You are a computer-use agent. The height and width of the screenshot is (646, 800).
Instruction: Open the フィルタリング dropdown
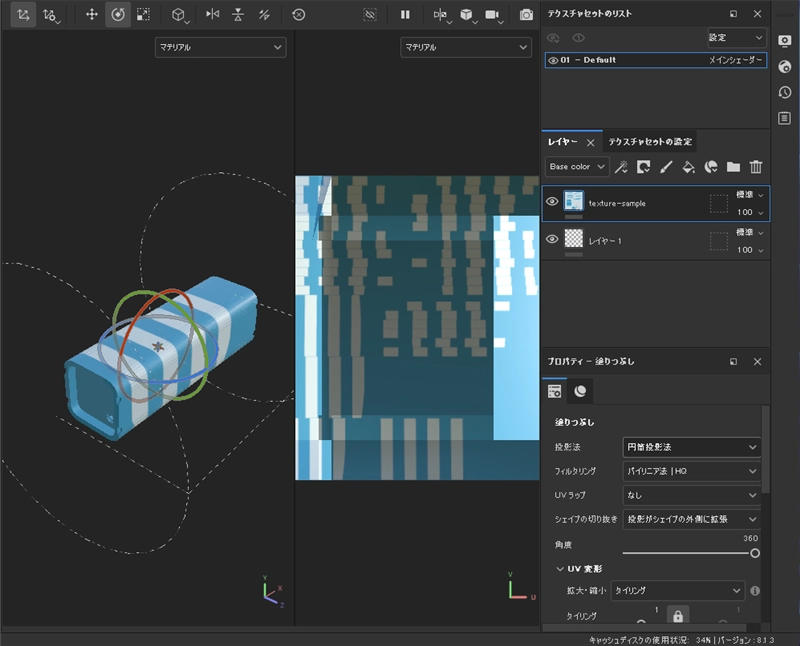pyautogui.click(x=691, y=471)
